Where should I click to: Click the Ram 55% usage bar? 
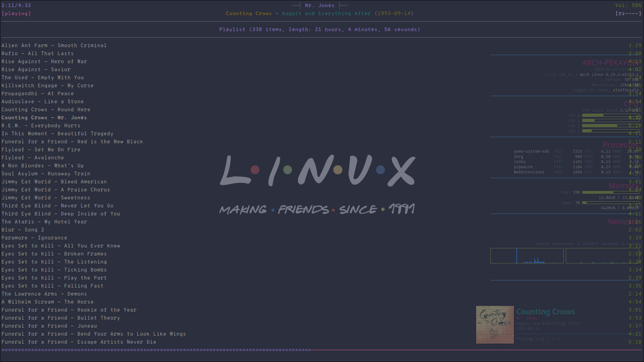coord(611,192)
